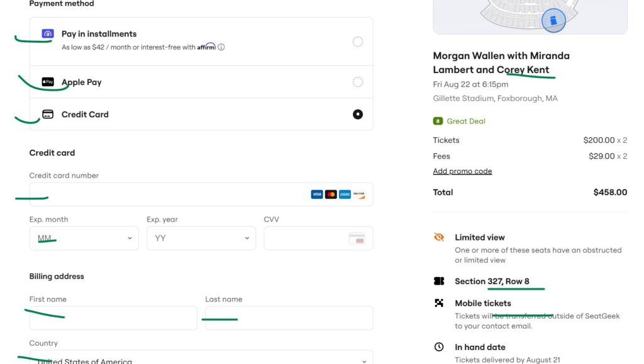
Task: Click 'Gillette Stadium, Foxborough, MA' text
Action: coord(496,98)
